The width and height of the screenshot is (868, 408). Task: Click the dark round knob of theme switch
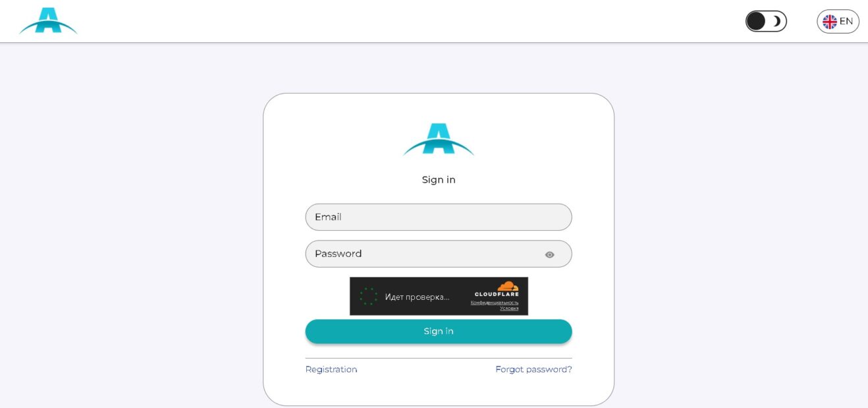click(756, 21)
